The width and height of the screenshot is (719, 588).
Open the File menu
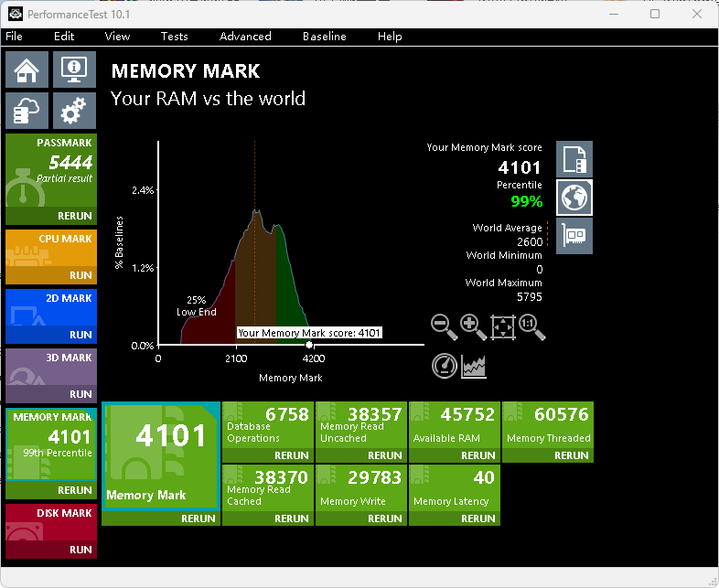click(14, 37)
